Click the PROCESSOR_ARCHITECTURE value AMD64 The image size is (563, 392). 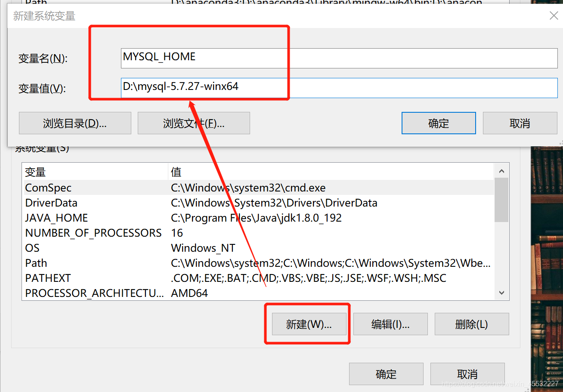click(189, 293)
